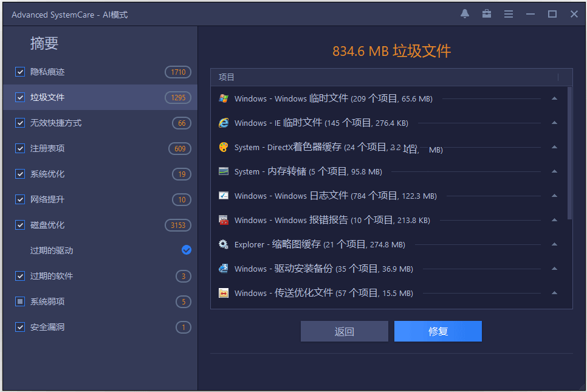
Task: Click the DirectX着色器缓存 palette icon
Action: [x=224, y=147]
